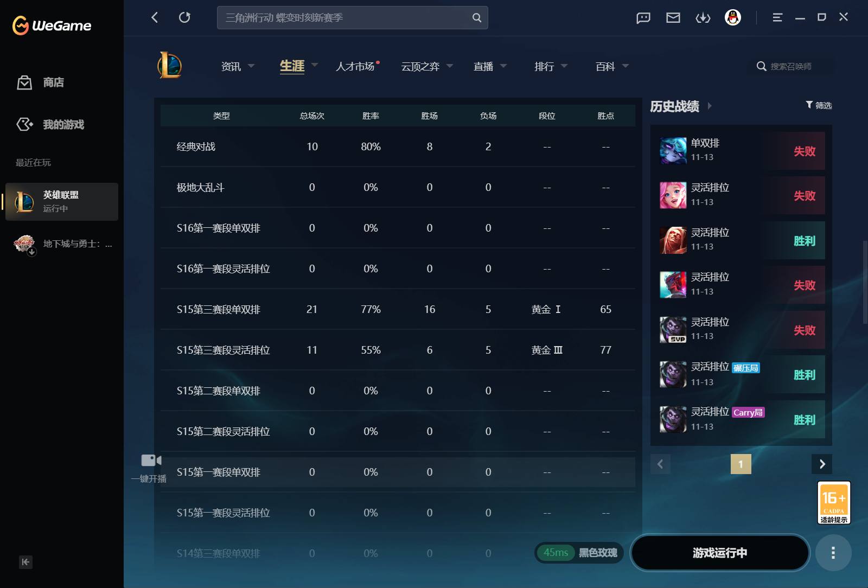Click the League of Legends logo
Viewport: 868px width, 588px height.
[170, 66]
